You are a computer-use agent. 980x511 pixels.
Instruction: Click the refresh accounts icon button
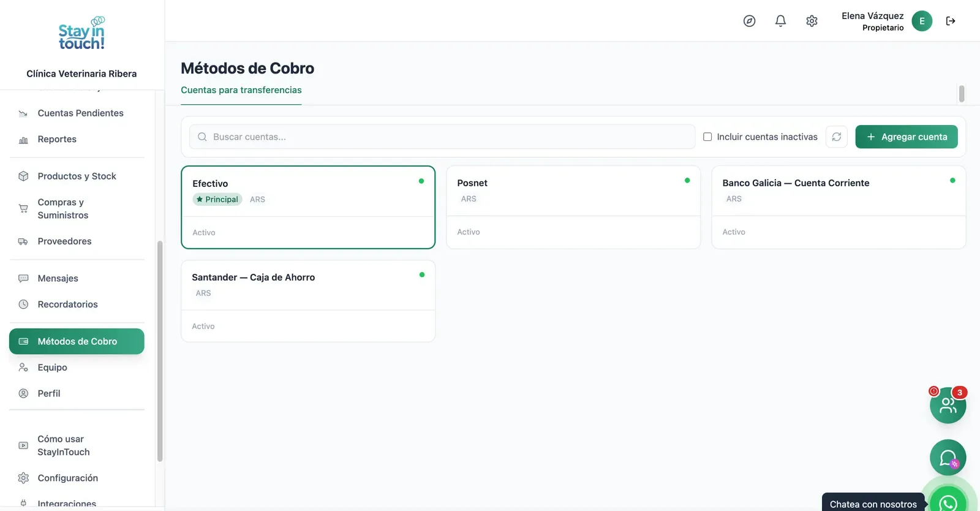837,137
